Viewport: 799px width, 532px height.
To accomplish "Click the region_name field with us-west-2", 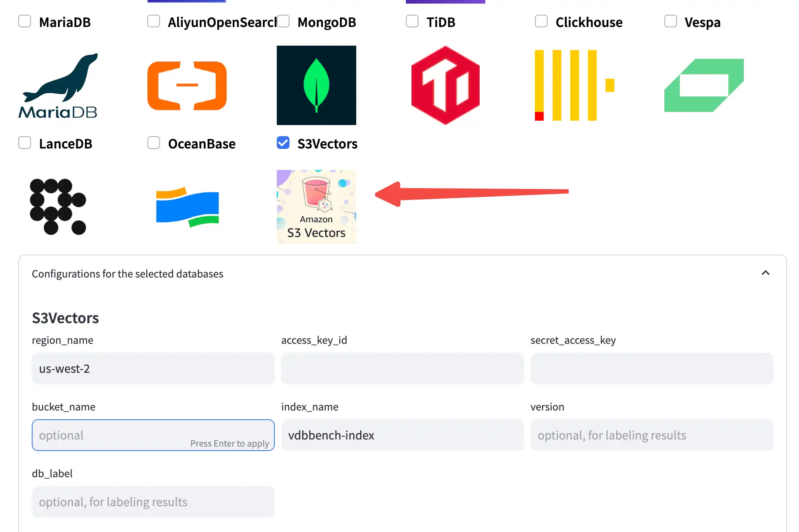I will (153, 368).
